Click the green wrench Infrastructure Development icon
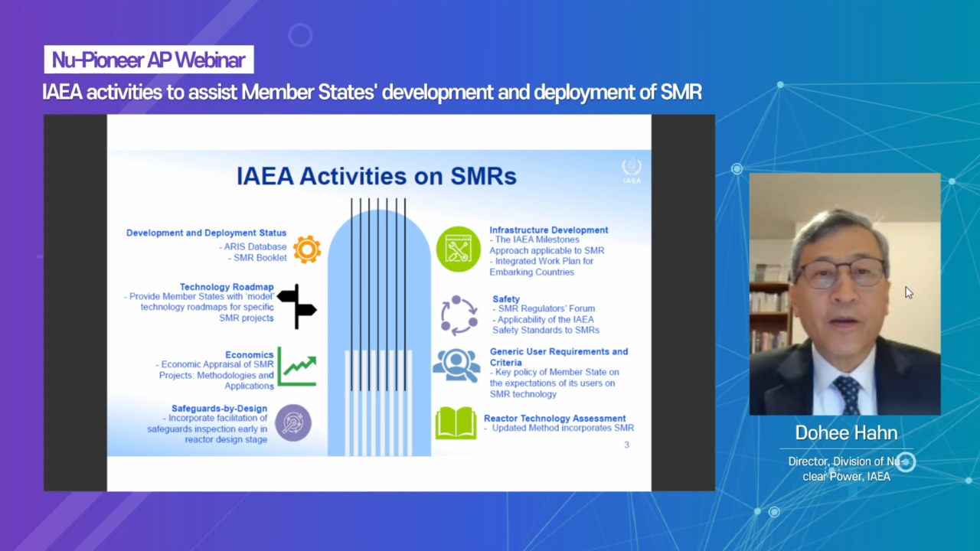 459,249
